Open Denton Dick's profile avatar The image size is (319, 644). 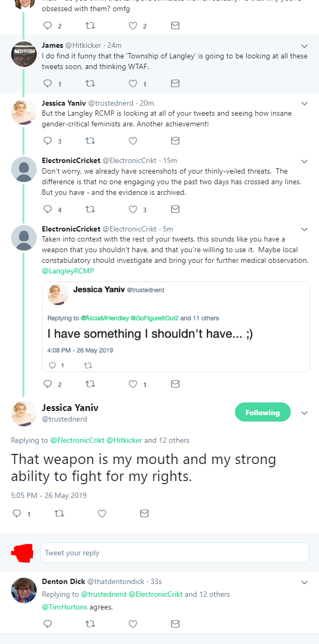[x=23, y=589]
